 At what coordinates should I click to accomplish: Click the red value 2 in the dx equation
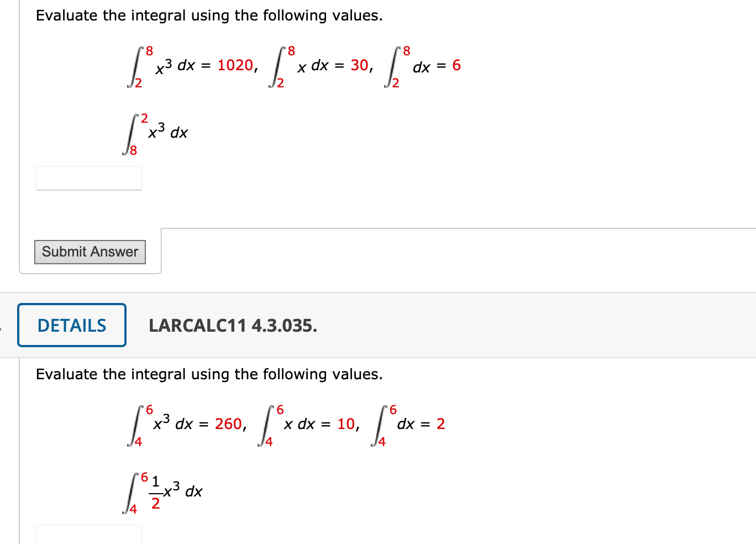pos(439,423)
